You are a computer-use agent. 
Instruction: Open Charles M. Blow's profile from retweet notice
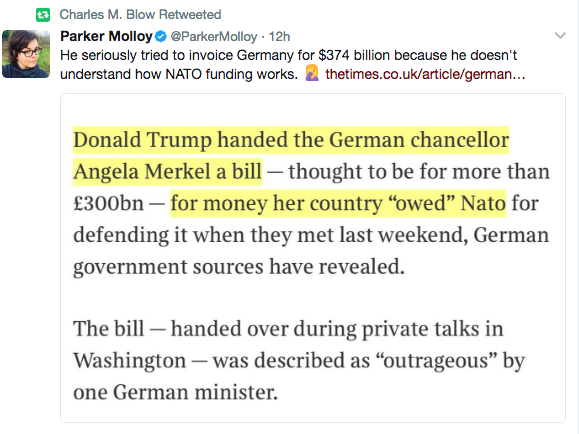click(107, 15)
